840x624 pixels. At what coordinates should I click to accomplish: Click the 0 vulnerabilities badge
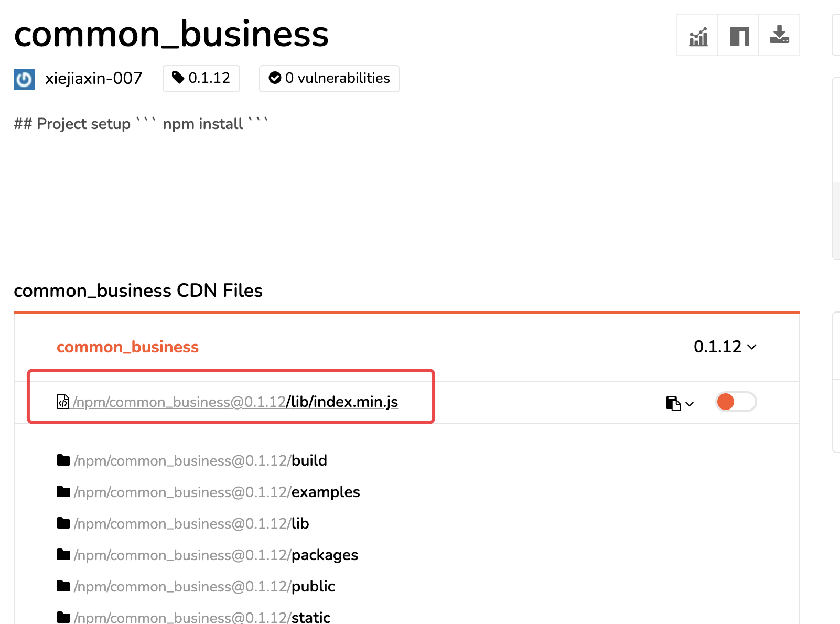coord(329,78)
